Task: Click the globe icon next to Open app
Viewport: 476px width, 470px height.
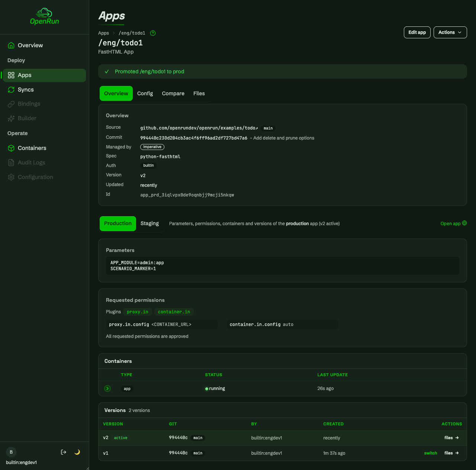Action: tap(464, 223)
